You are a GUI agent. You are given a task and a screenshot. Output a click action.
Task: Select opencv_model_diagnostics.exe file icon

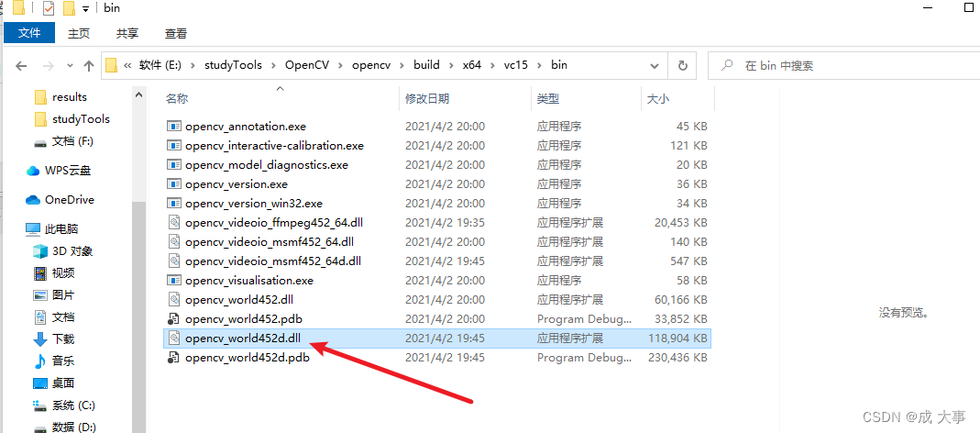[174, 164]
